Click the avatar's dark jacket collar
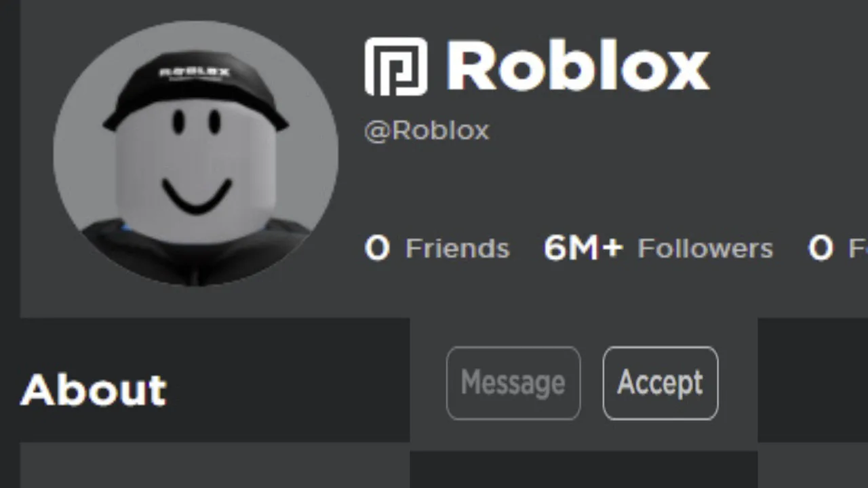Screen dimensions: 868x488 coord(197,254)
